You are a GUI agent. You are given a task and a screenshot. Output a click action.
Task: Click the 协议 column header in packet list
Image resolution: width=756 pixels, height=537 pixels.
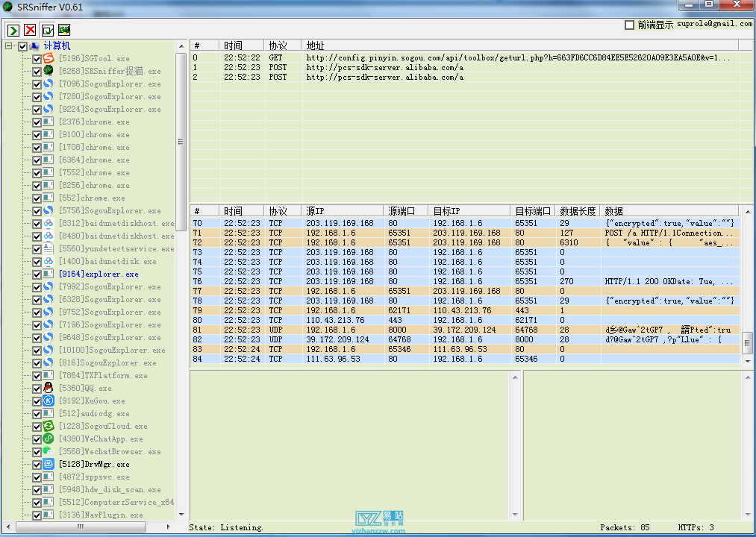point(278,211)
